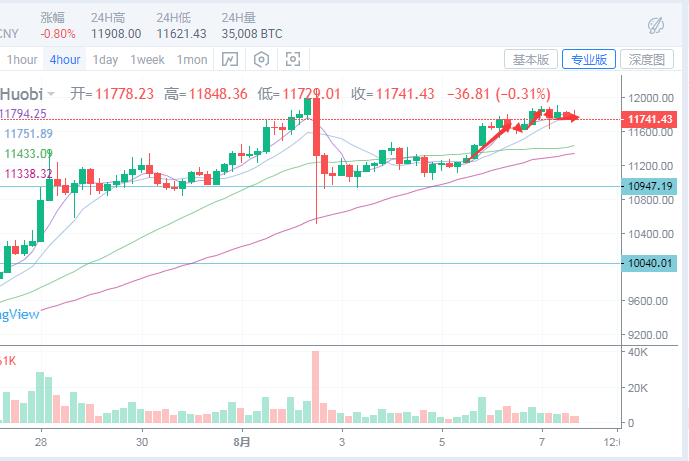This screenshot has width=689, height=461.
Task: Click the hide-eye icon at top right
Action: click(x=657, y=24)
